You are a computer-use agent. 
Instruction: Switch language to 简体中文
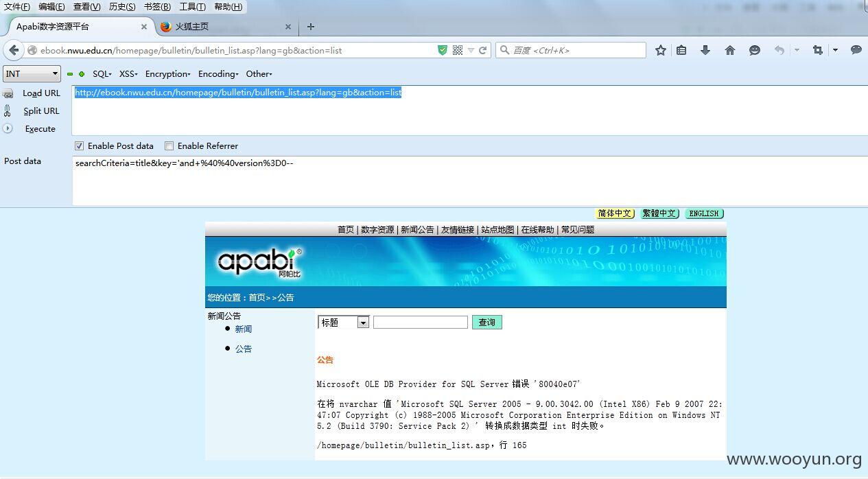615,213
